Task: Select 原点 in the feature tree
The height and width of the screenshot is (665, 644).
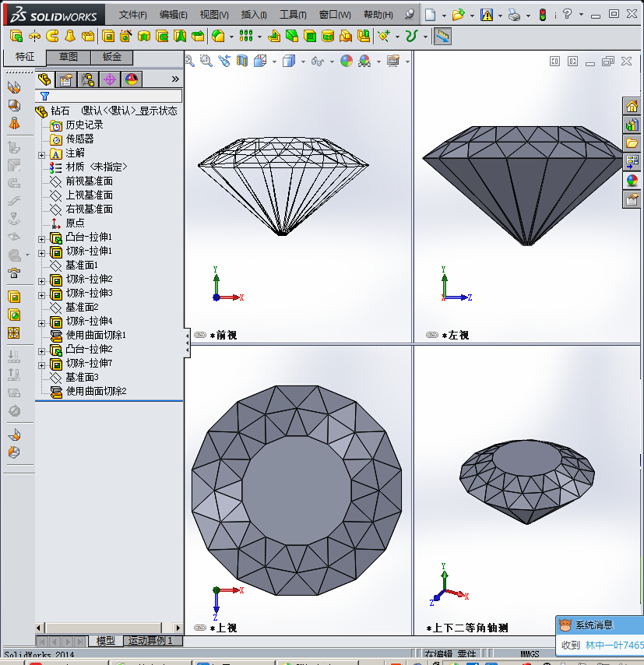Action: pyautogui.click(x=75, y=223)
